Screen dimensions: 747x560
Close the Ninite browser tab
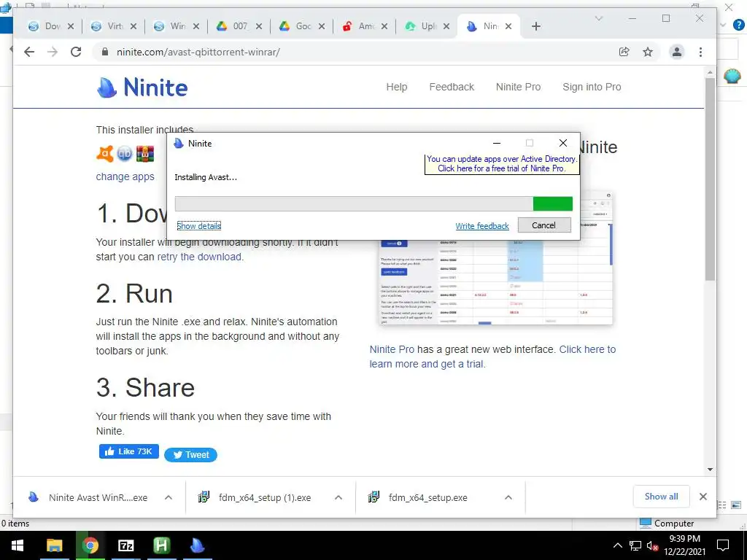(508, 26)
